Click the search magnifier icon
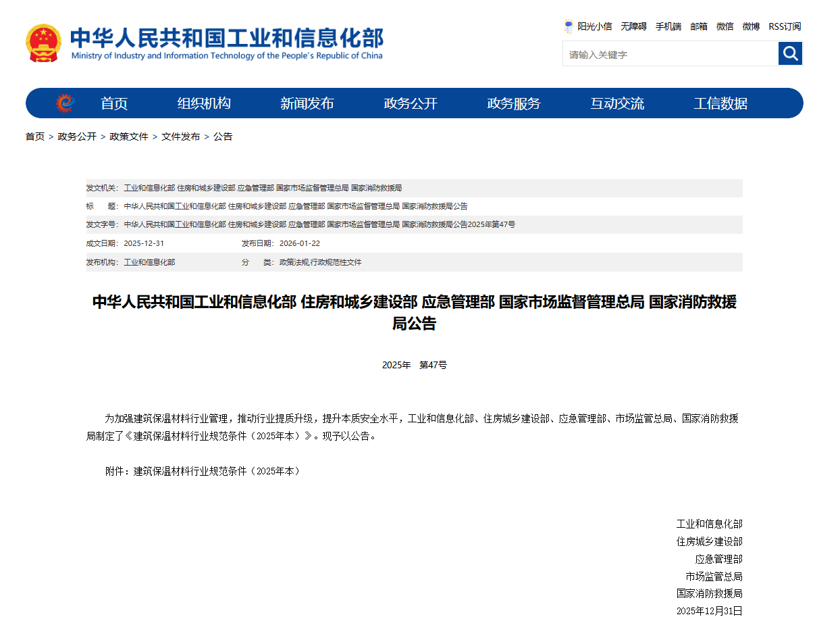840x619 pixels. [x=790, y=53]
